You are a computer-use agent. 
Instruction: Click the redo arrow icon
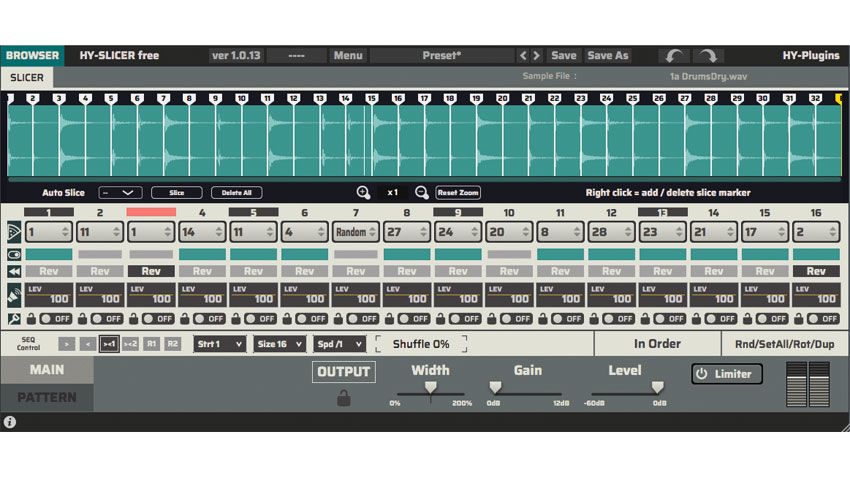[707, 55]
